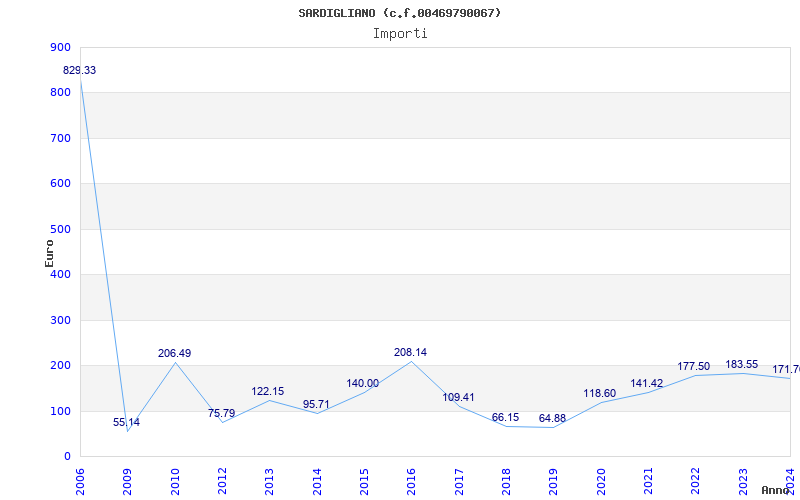Select data label 118.60
This screenshot has width=800, height=500.
(x=599, y=393)
